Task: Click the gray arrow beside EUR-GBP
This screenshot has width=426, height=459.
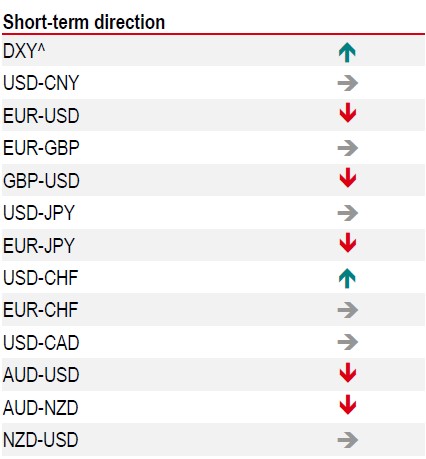Action: (348, 148)
